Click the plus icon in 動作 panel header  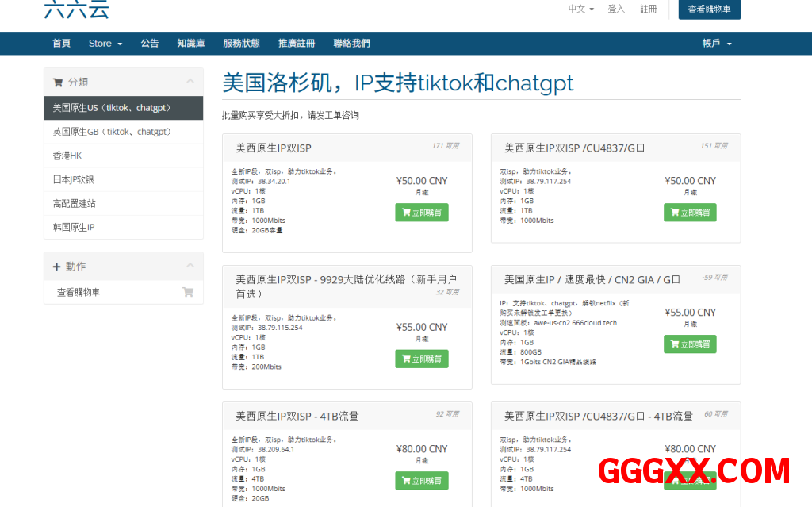[x=56, y=266]
